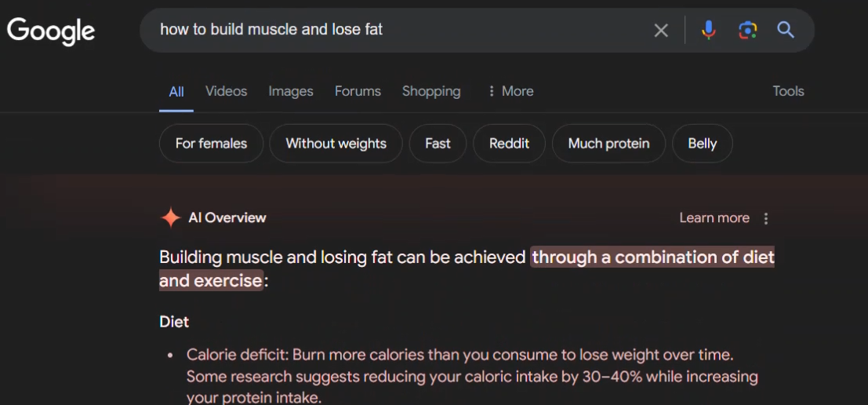
Task: Pick the Much protein chip
Action: coord(608,144)
